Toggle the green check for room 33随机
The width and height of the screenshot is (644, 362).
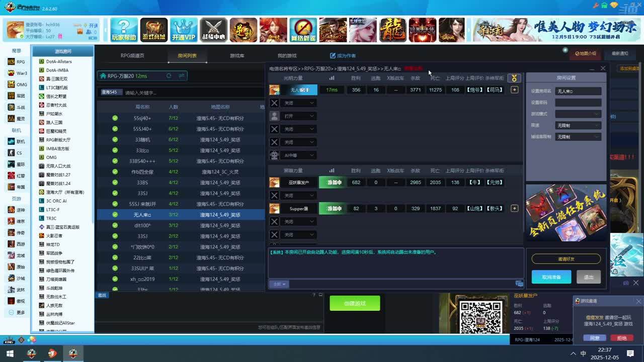click(x=115, y=140)
